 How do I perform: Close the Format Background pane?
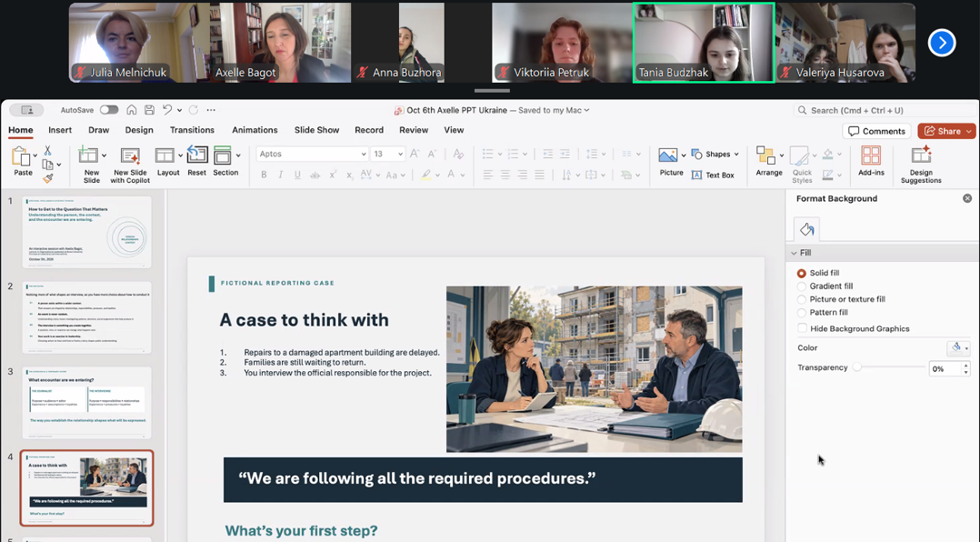point(967,198)
